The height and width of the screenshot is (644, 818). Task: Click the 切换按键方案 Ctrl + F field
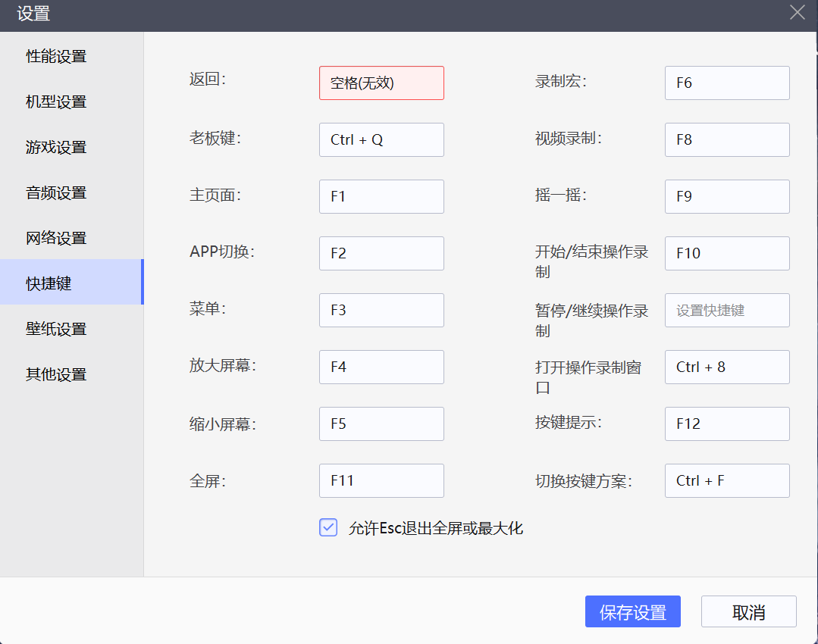[x=727, y=481]
